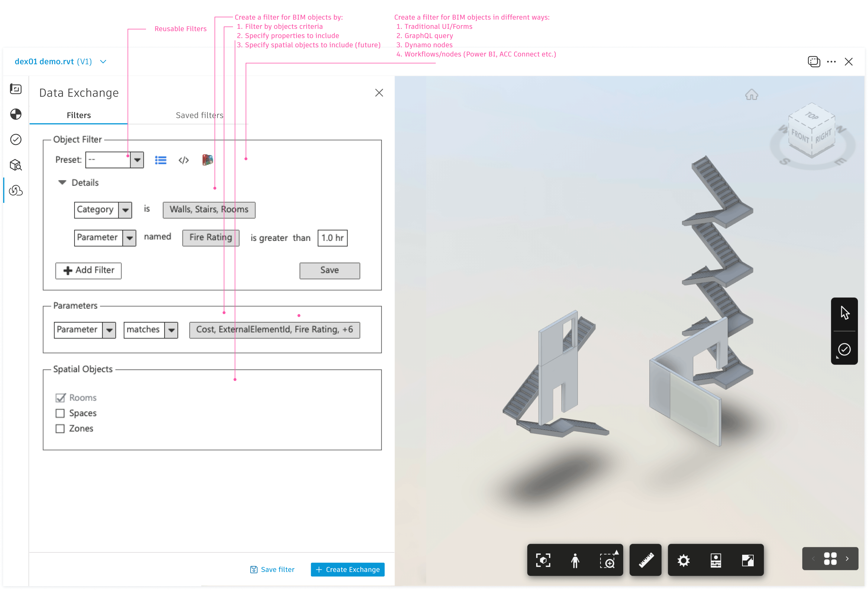The image size is (868, 604).
Task: Click the Save filter link
Action: [272, 569]
